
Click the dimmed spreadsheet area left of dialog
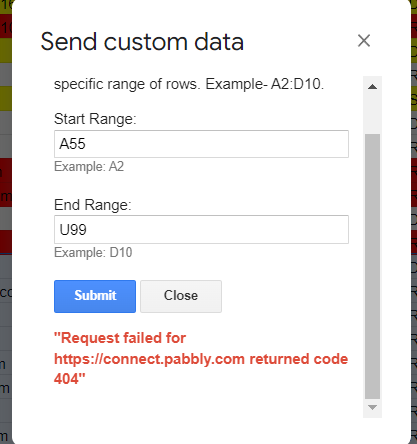(x=6, y=233)
